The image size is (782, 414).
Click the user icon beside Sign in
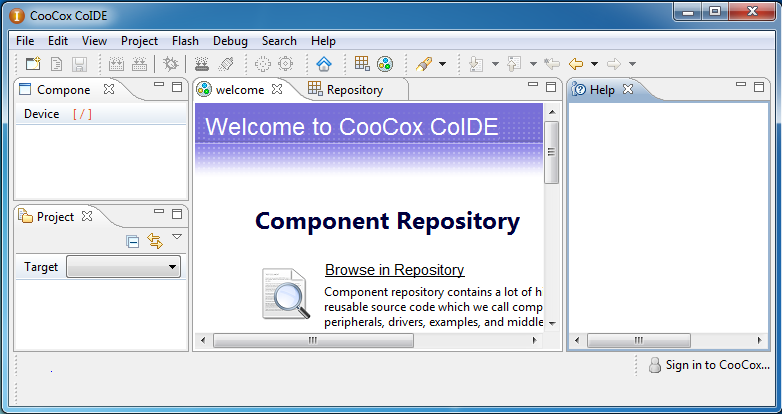click(654, 366)
